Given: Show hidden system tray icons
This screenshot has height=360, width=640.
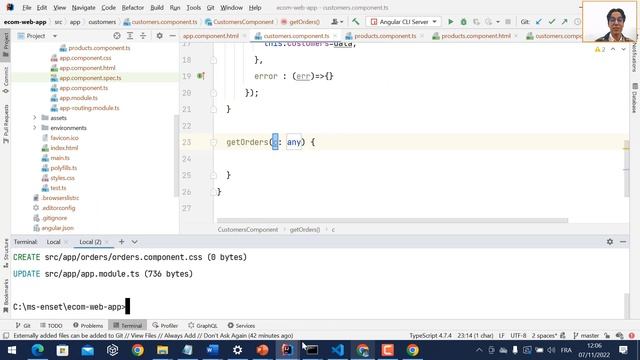Looking at the screenshot, I should [x=479, y=350].
